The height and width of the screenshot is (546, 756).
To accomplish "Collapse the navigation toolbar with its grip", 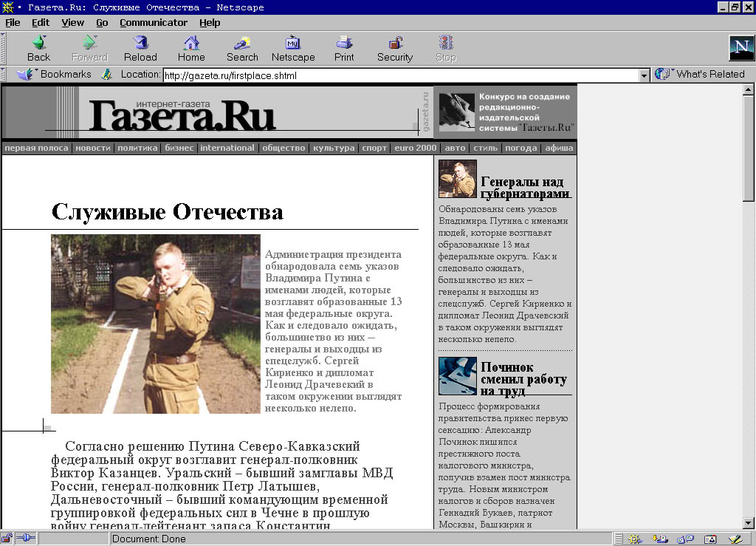I will [3, 48].
